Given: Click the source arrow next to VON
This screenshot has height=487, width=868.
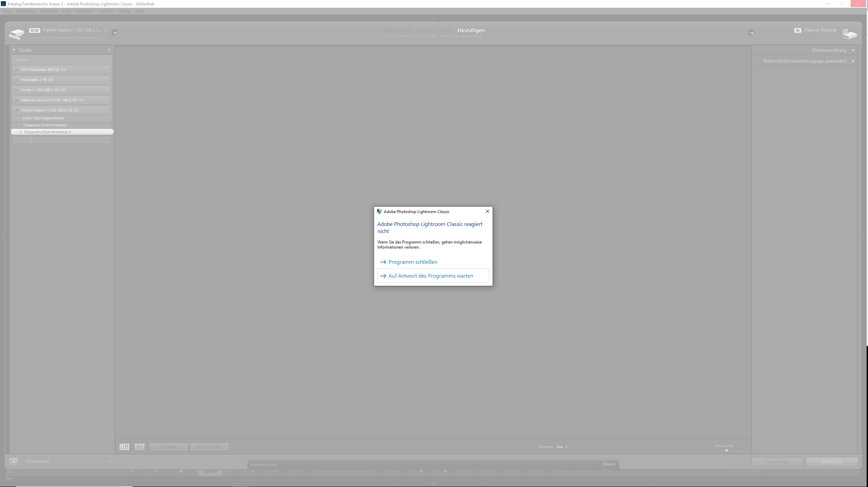Looking at the screenshot, I should click(115, 32).
